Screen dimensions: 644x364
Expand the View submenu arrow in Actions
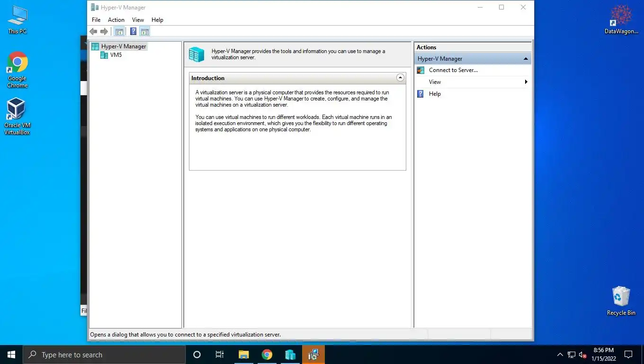pos(526,82)
